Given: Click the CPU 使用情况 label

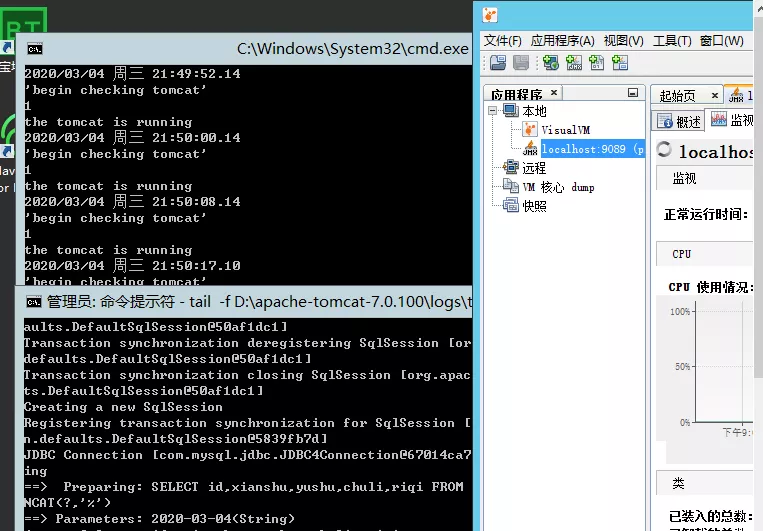Looking at the screenshot, I should 710,287.
